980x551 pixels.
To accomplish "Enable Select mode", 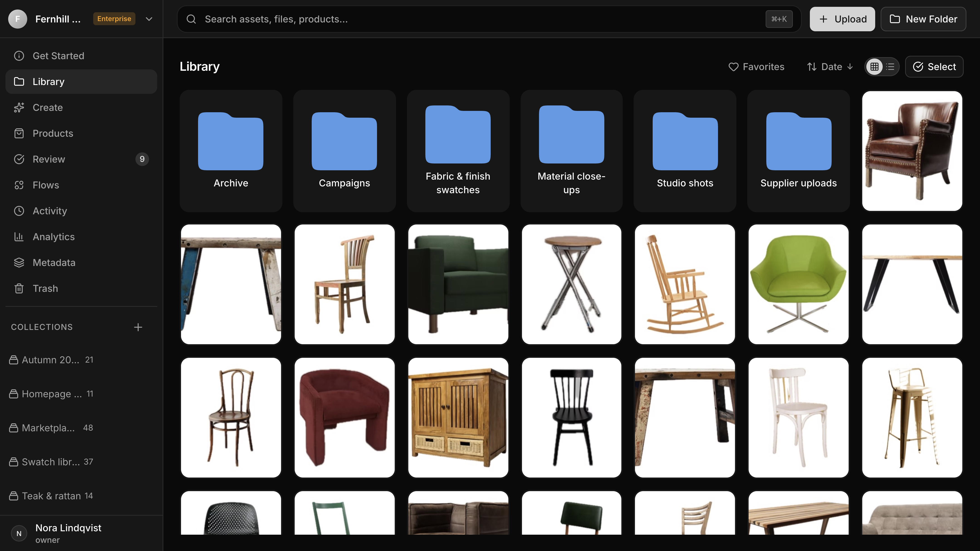I will [x=934, y=66].
